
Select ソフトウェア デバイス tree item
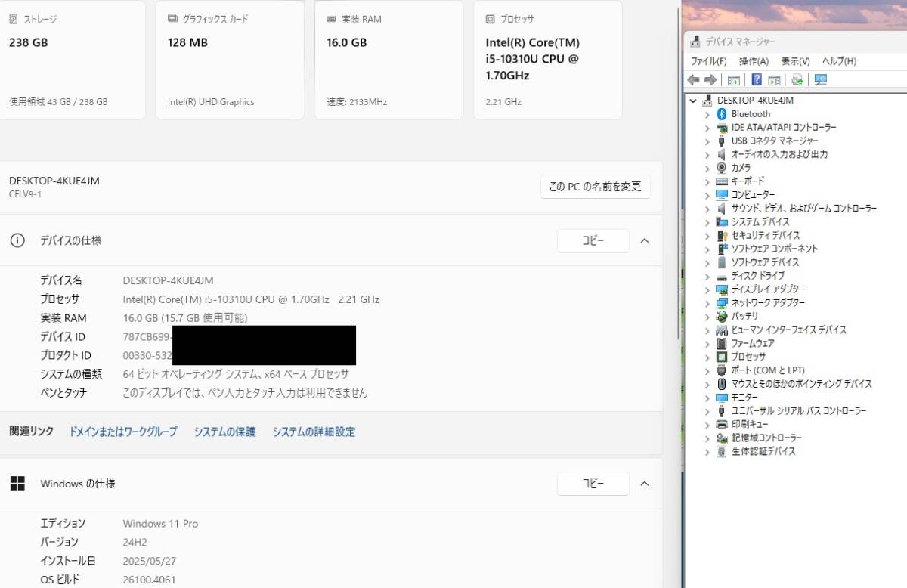pos(765,262)
